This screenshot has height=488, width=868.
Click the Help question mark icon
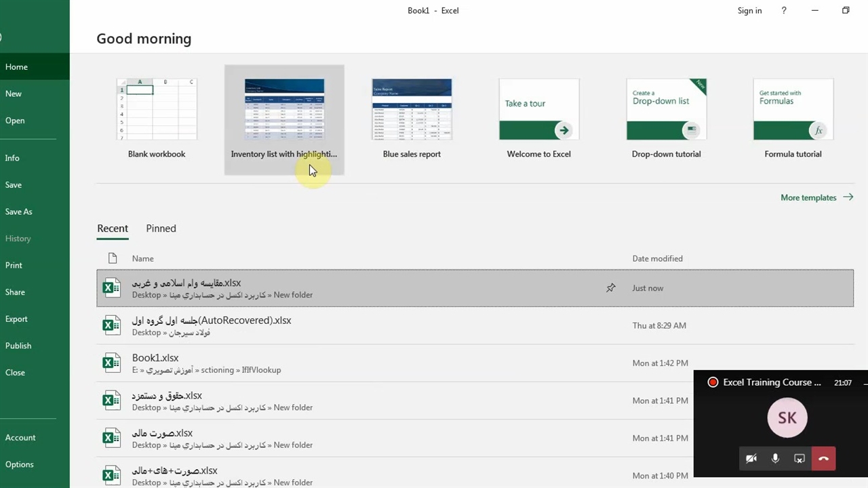(x=784, y=11)
